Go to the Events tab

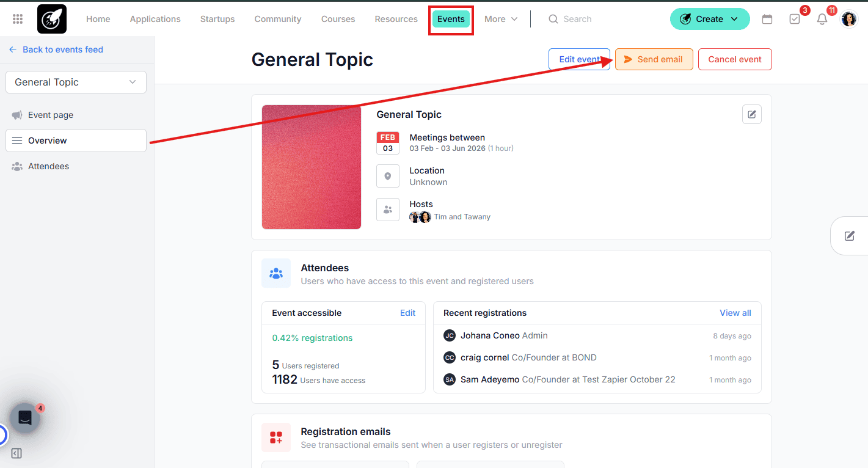pos(451,19)
